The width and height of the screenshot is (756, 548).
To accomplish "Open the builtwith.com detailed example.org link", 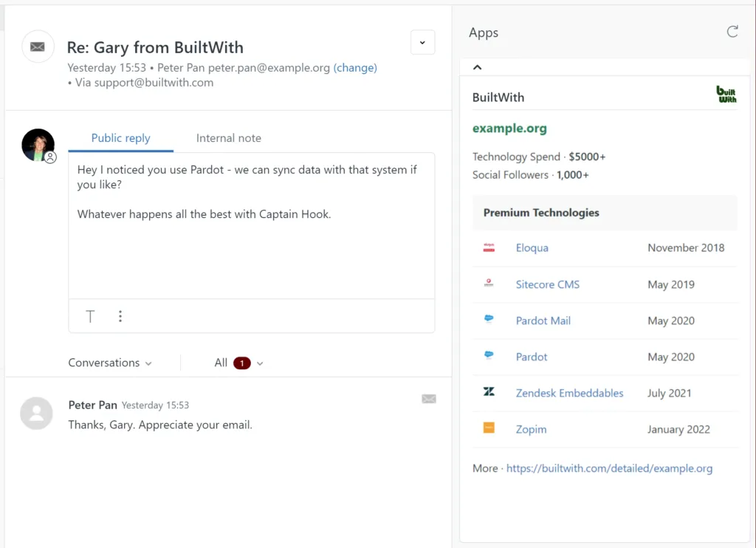I will pyautogui.click(x=609, y=468).
